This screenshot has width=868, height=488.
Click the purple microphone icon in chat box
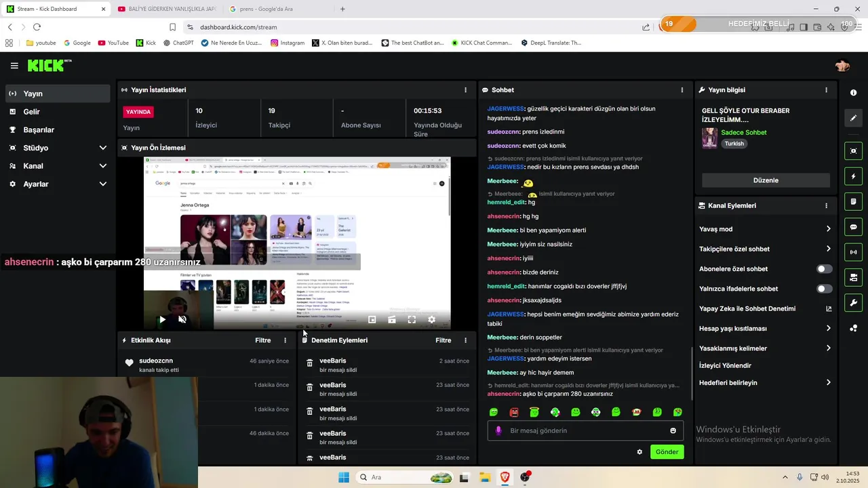[498, 430]
